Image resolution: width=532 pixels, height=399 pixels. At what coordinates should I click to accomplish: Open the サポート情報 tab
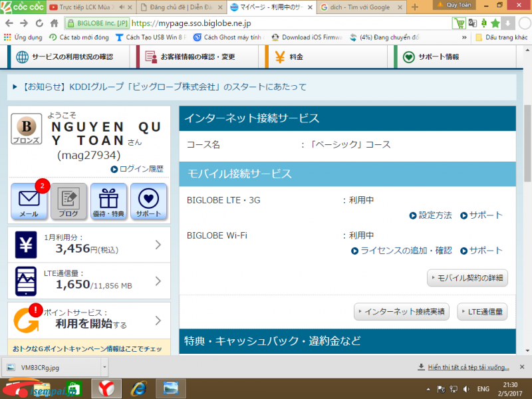[456, 57]
